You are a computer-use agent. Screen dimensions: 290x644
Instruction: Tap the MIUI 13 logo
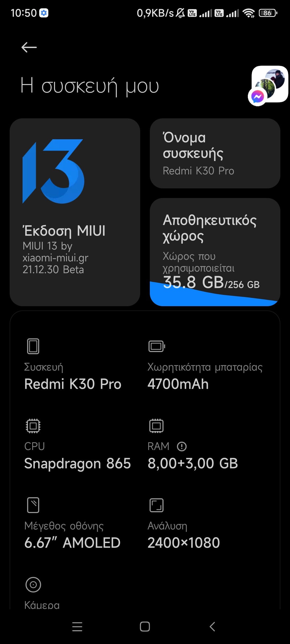click(53, 171)
